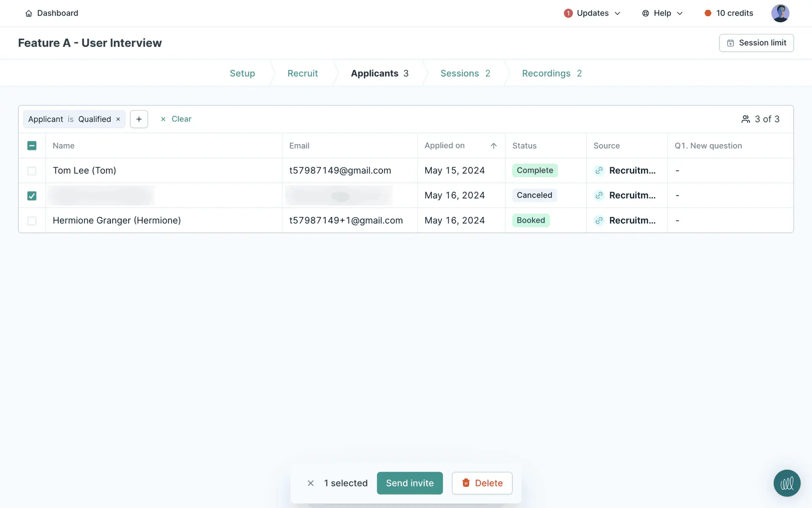Viewport: 812px width, 508px height.
Task: Dismiss selection with X icon
Action: tap(310, 483)
